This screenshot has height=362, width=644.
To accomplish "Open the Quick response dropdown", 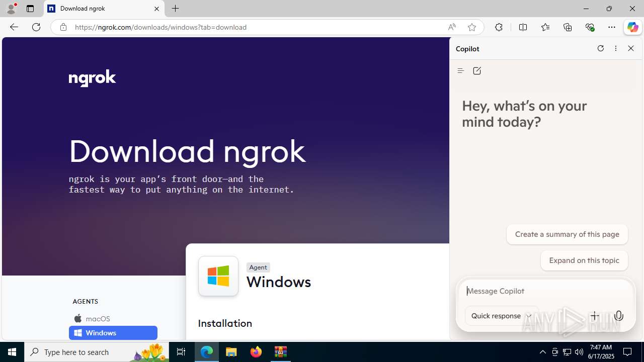I will coord(502,316).
